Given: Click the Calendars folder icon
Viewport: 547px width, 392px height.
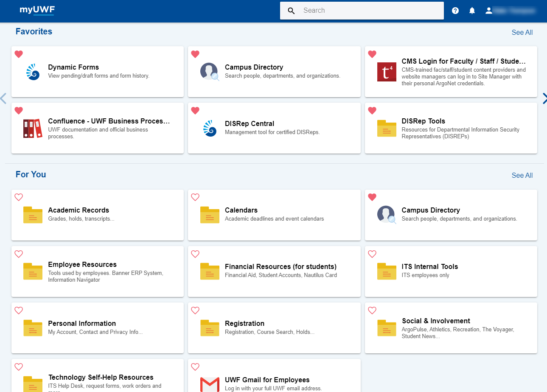Looking at the screenshot, I should pos(210,215).
